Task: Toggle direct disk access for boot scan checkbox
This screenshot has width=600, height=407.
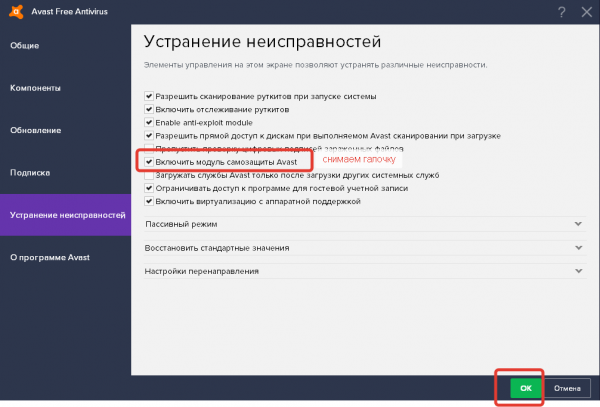Action: tap(149, 135)
